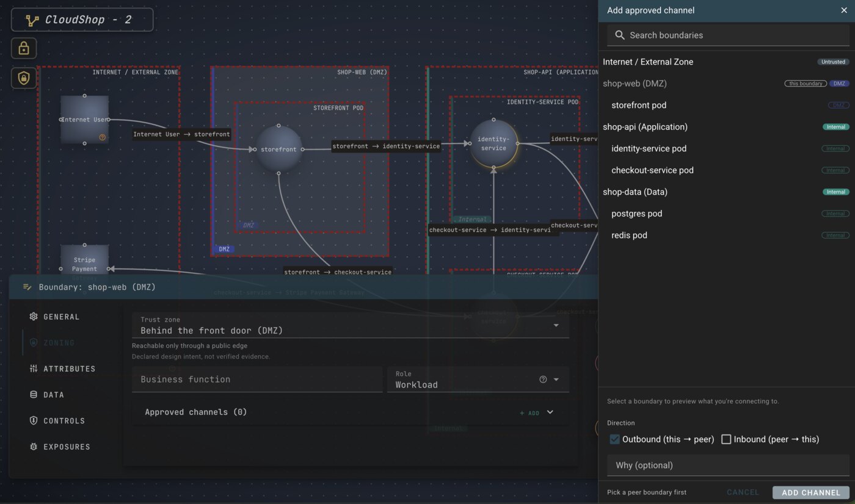Select identity-service pod boundary row
The image size is (855, 504).
[x=726, y=148]
